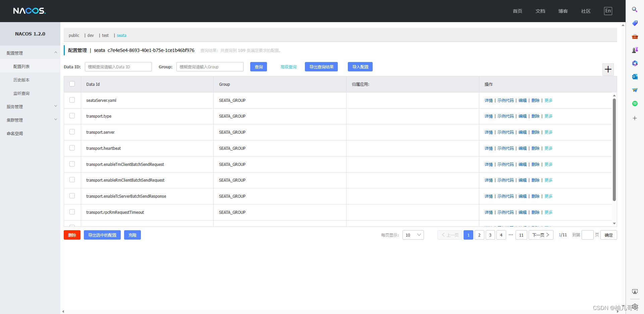
Task: Click the plus icon to create configuration
Action: click(x=608, y=69)
